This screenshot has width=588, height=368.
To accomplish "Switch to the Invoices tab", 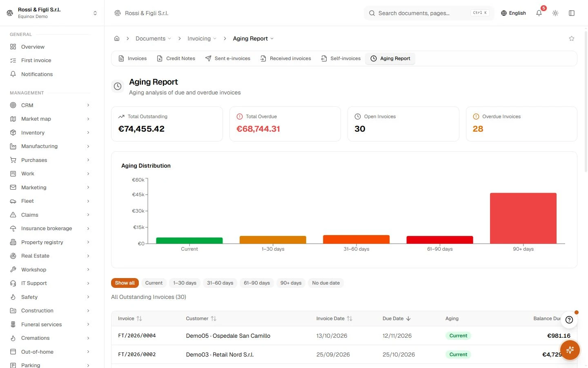I will pos(132,58).
